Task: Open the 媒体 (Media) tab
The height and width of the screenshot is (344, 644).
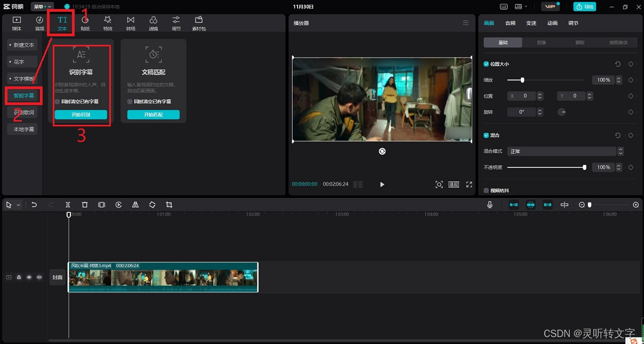Action: pyautogui.click(x=17, y=23)
